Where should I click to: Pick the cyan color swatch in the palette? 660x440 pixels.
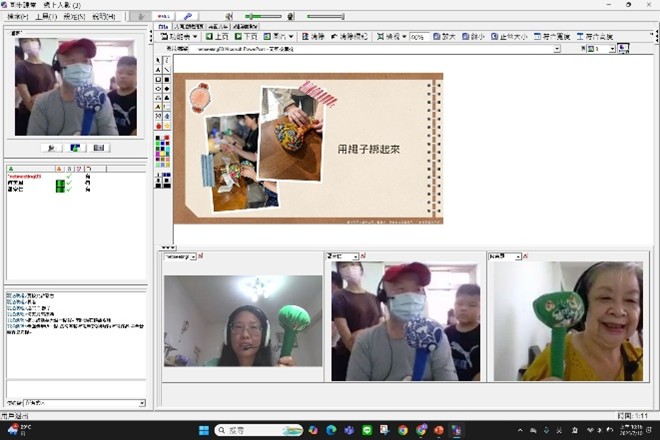(167, 149)
